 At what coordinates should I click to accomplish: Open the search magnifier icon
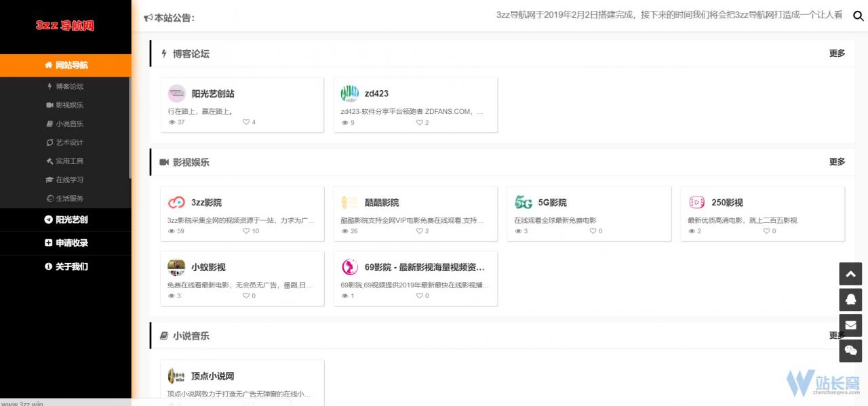coord(858,16)
